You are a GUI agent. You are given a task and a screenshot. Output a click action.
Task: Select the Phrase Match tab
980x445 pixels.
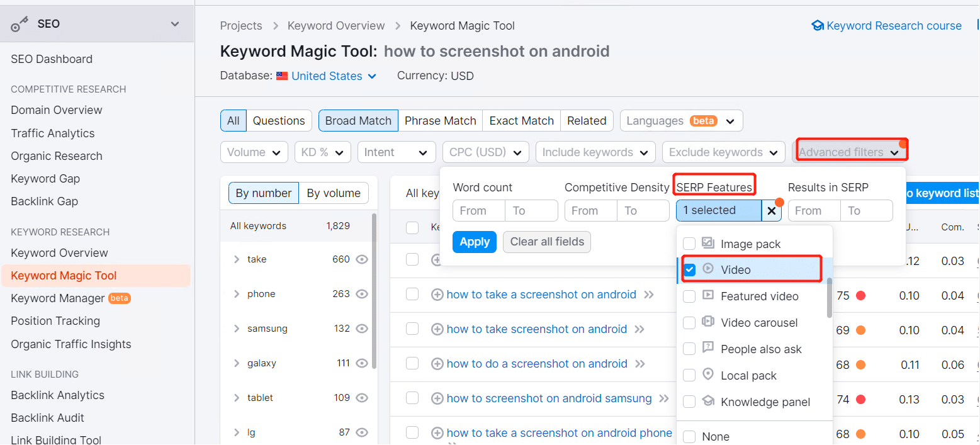(x=440, y=121)
